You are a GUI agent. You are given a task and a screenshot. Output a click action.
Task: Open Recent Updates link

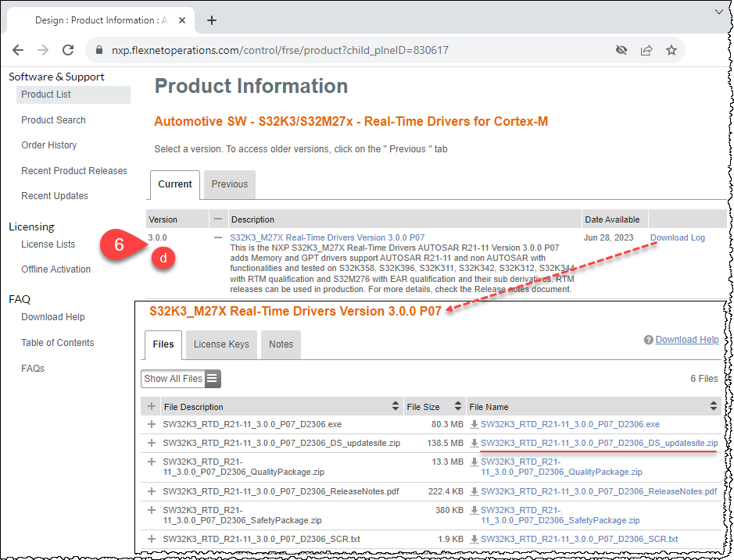[54, 195]
